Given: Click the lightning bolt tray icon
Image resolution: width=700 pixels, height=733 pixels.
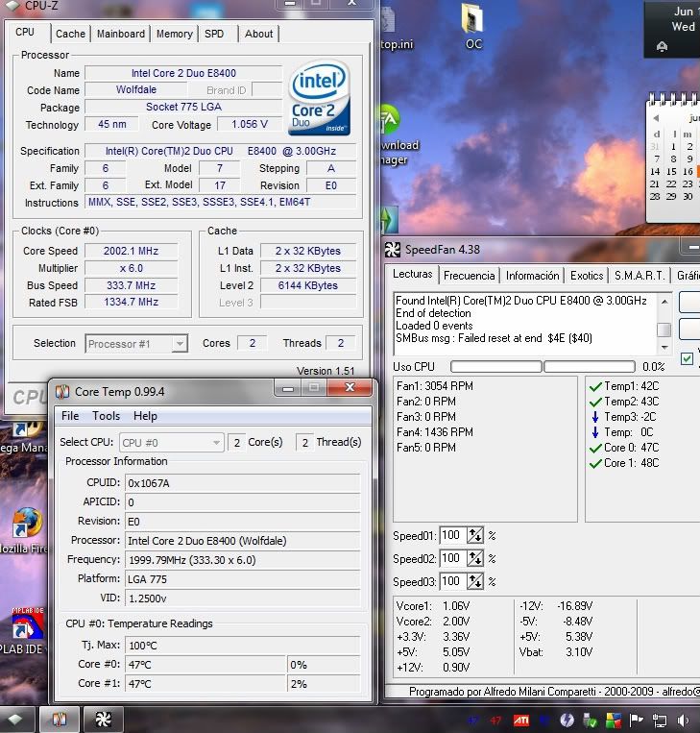Looking at the screenshot, I should (567, 721).
